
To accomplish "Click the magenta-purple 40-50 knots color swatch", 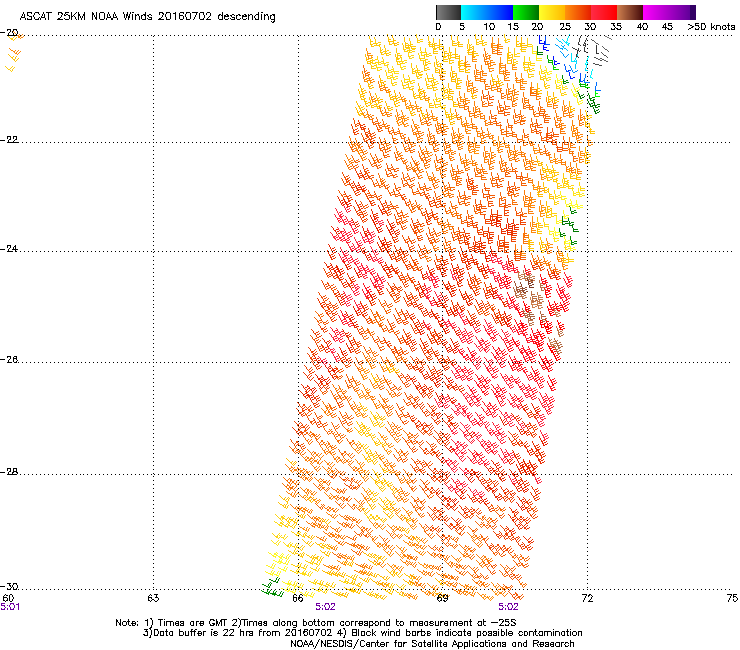I will 669,12.
